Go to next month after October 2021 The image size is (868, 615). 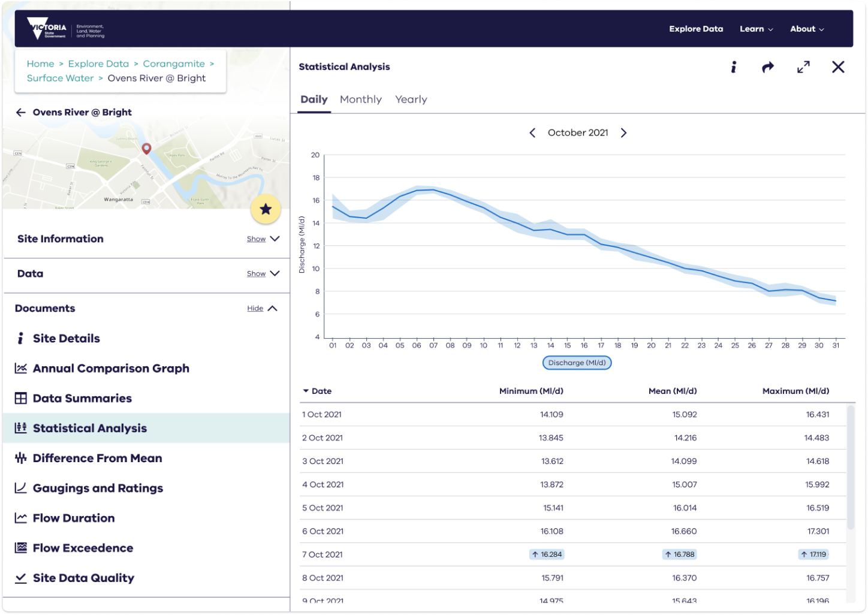coord(623,132)
